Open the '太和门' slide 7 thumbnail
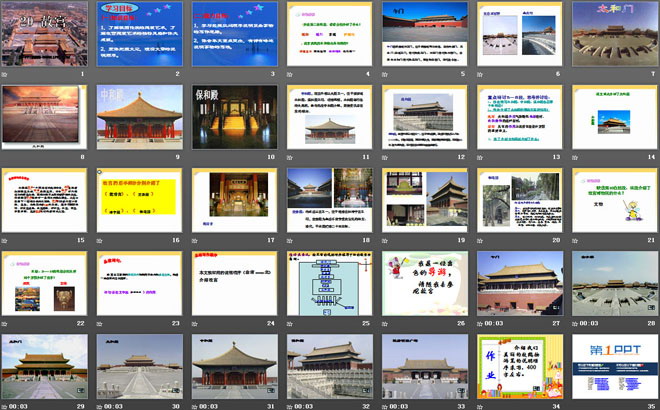This screenshot has height=410, width=660. [x=616, y=34]
